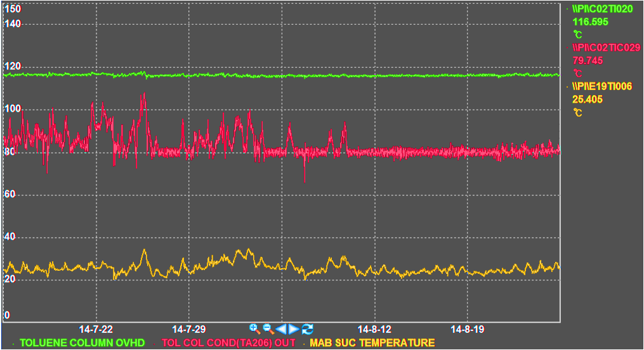
Task: Click the 100 y-axis label
Action: pos(12,108)
